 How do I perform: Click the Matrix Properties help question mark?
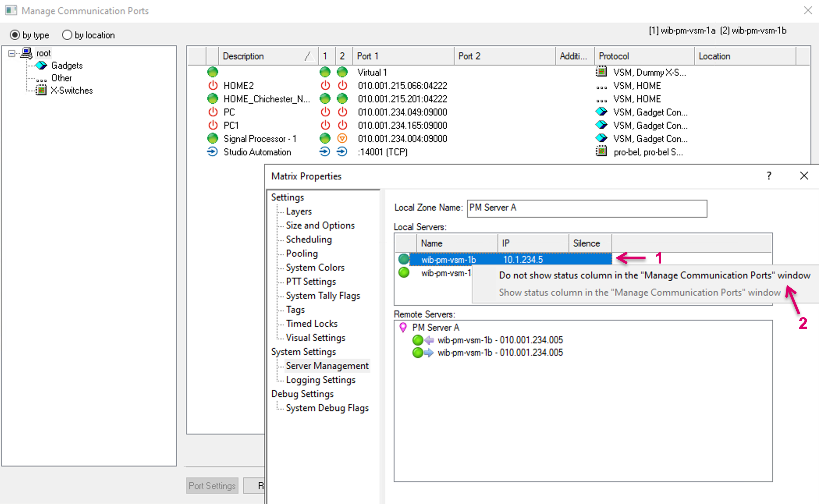tap(769, 176)
